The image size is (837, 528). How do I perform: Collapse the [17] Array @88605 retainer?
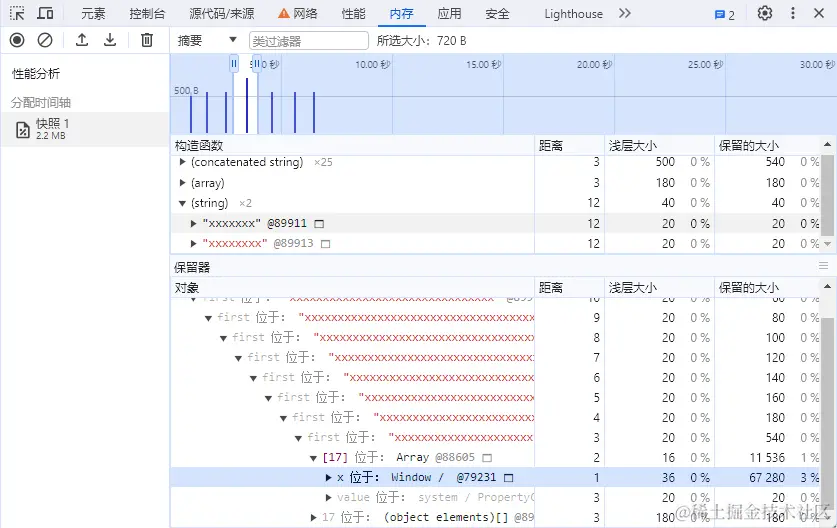coord(313,458)
